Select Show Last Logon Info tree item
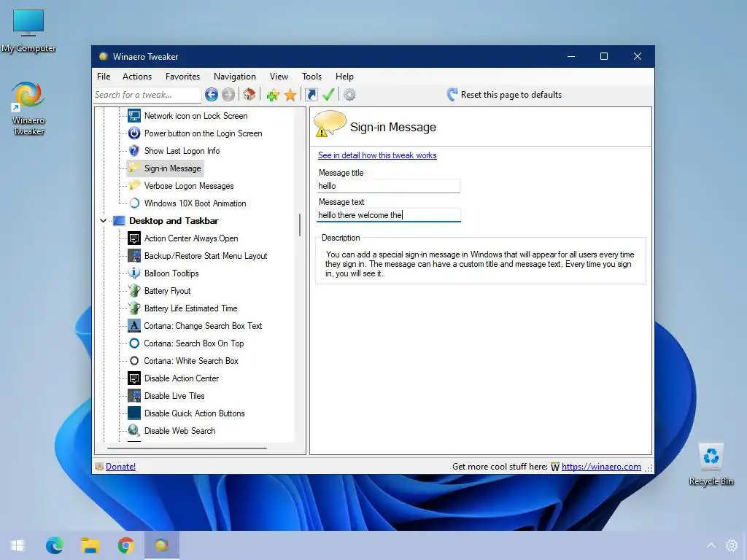747x560 pixels. point(182,151)
